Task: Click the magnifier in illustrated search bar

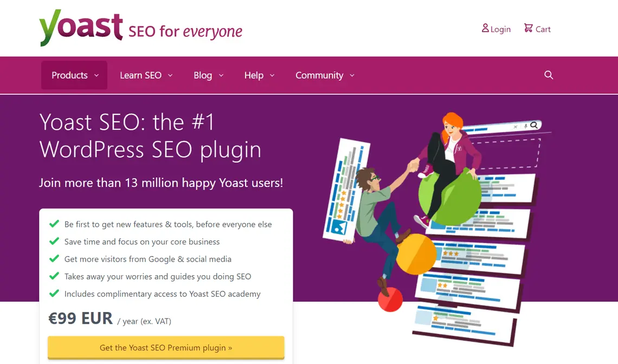Action: coord(534,125)
